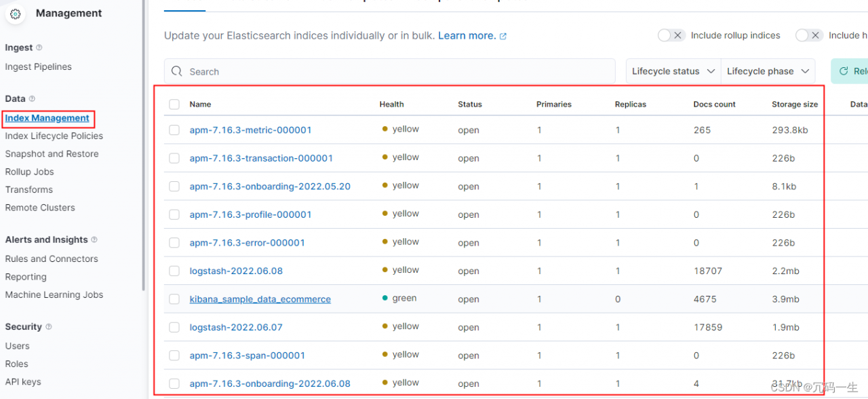Open the Lifecycle status dropdown
The image size is (868, 399).
(x=673, y=71)
